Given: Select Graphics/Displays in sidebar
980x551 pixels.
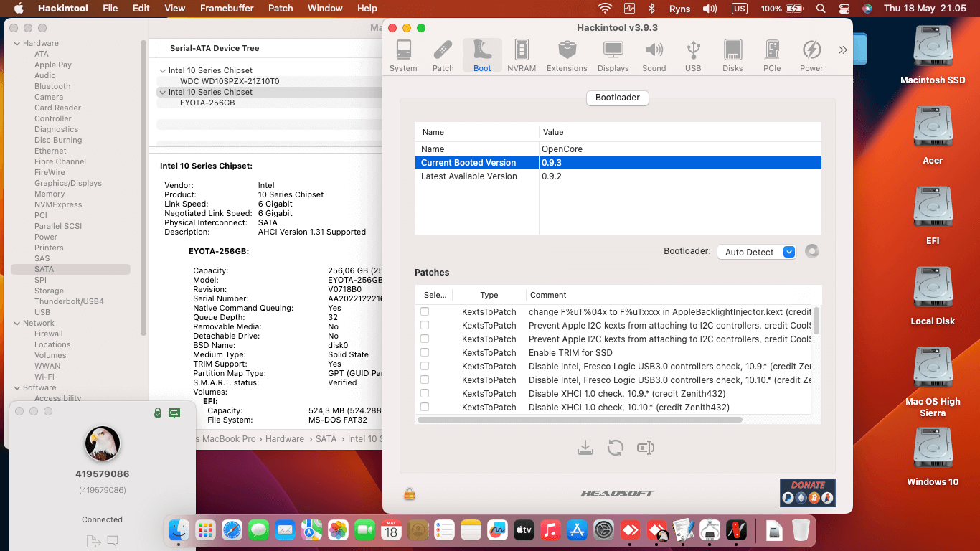Looking at the screenshot, I should 68,183.
